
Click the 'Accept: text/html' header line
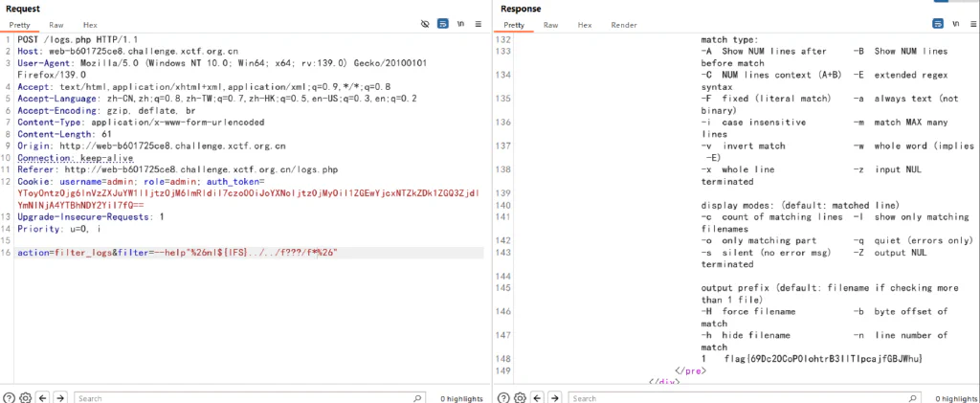click(x=204, y=87)
